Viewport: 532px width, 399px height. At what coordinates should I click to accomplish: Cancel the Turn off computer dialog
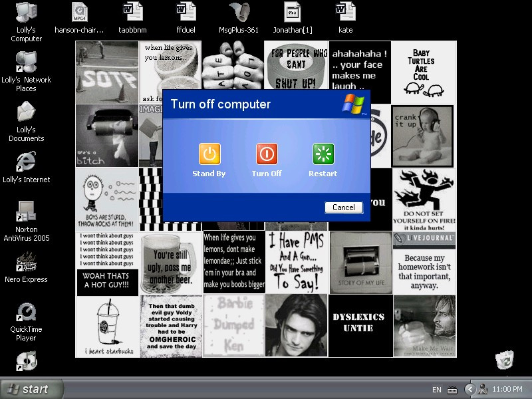pos(344,207)
